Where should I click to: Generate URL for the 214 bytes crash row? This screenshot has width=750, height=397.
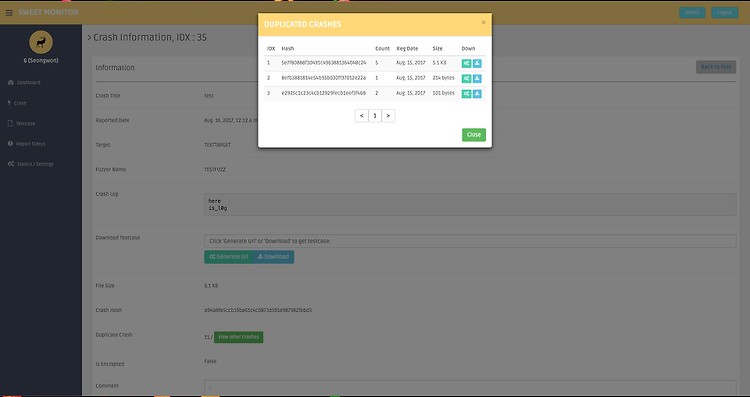(466, 78)
